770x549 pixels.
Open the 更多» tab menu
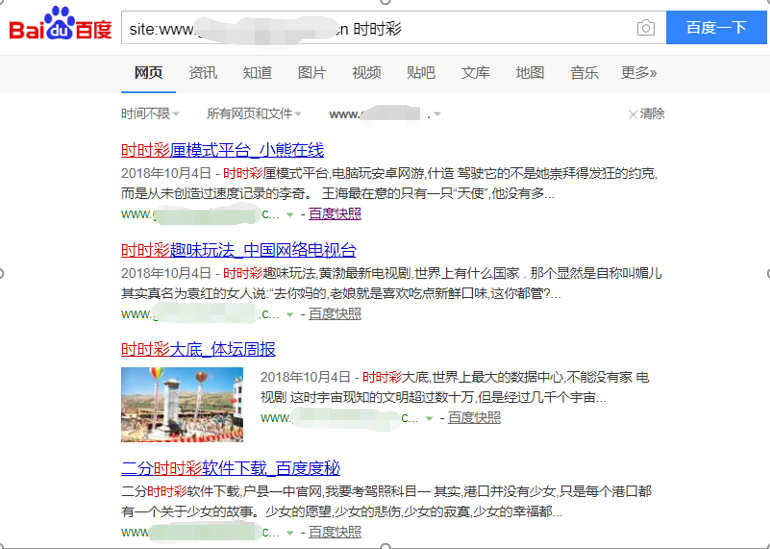click(638, 73)
